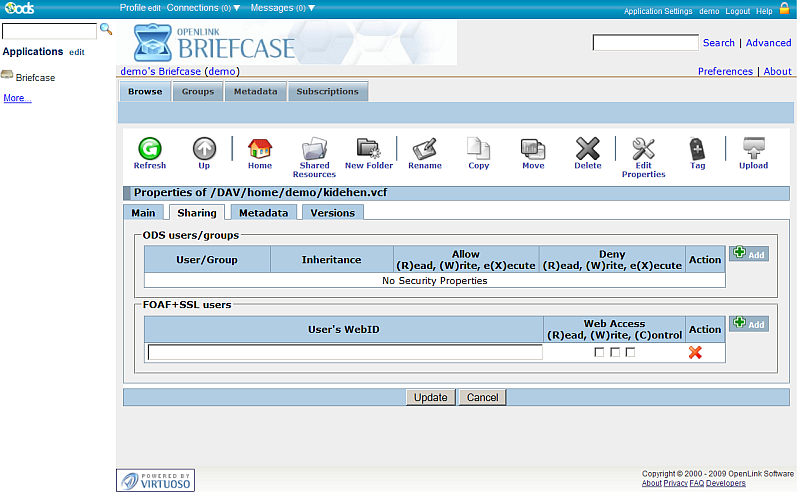Screen dimensions: 800x496
Task: Click the ODS logo in top bar
Action: (19, 8)
